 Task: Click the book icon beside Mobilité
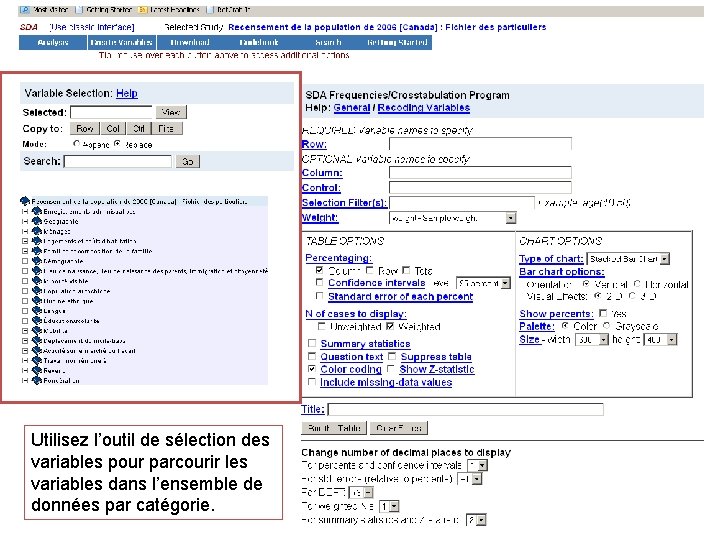[x=37, y=331]
